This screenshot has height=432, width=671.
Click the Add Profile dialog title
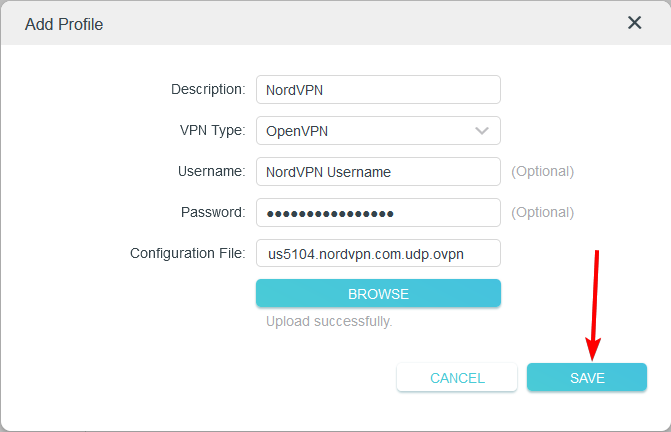[x=64, y=23]
